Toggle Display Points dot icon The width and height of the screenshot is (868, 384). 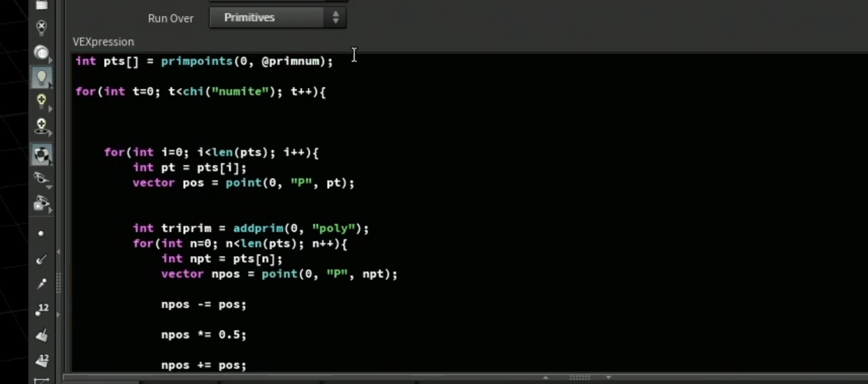[42, 234]
